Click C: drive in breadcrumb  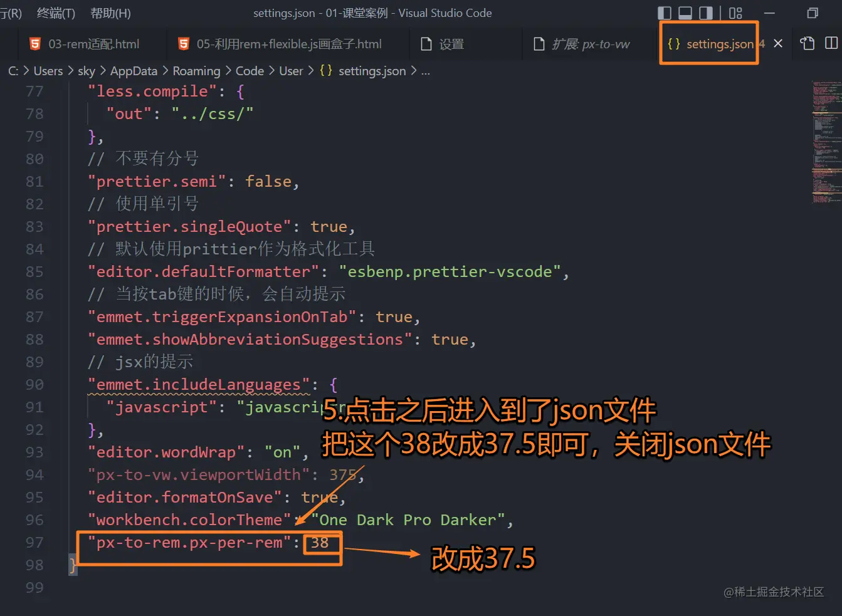13,71
